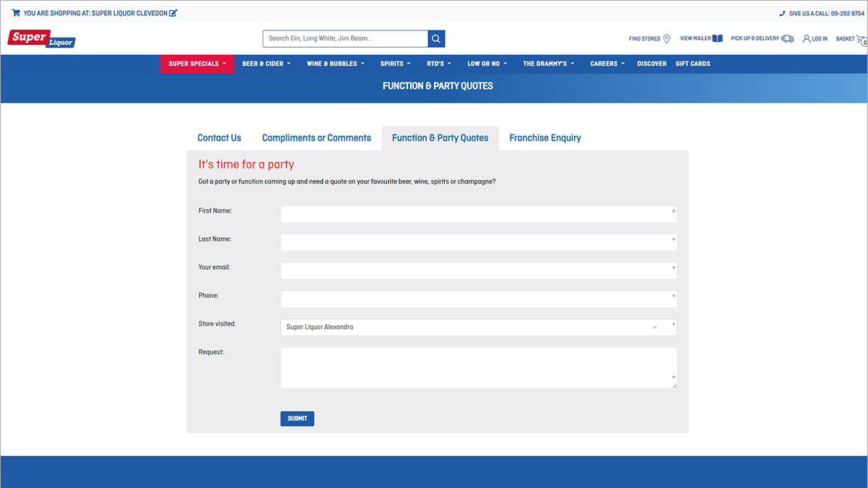Click the Find Stores location pin icon
Screen dimensions: 868x488
click(667, 38)
